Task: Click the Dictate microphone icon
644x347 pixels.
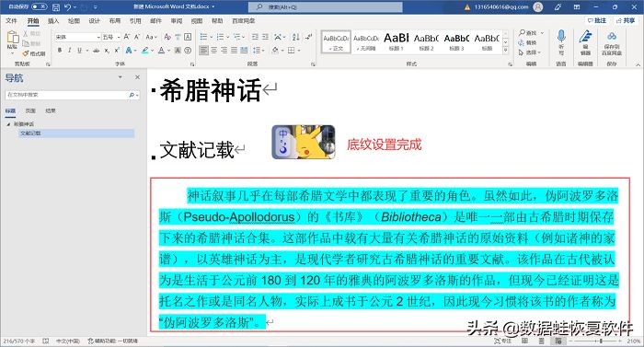Action: pyautogui.click(x=561, y=37)
